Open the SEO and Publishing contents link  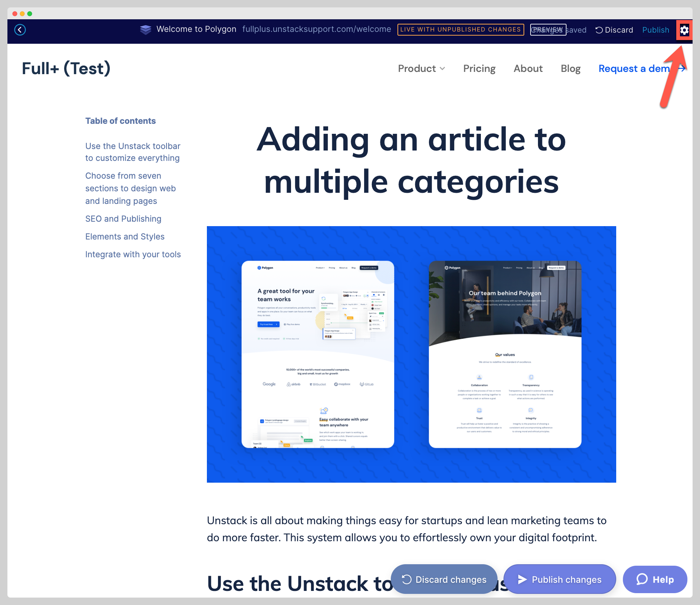pyautogui.click(x=123, y=219)
